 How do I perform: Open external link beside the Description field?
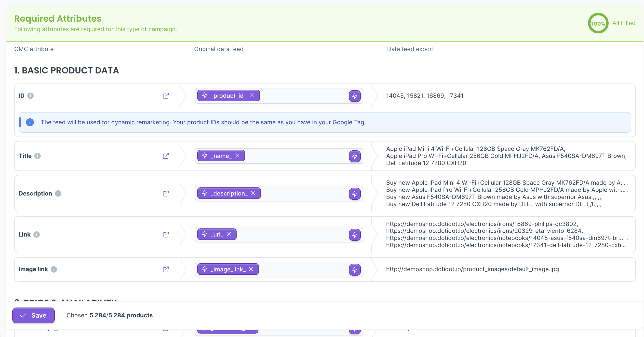166,193
